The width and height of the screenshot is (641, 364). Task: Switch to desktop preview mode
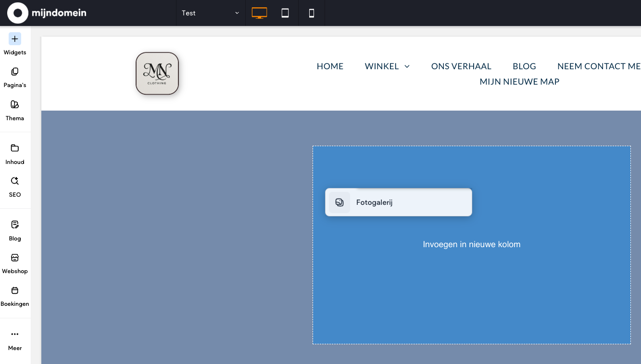pyautogui.click(x=259, y=13)
